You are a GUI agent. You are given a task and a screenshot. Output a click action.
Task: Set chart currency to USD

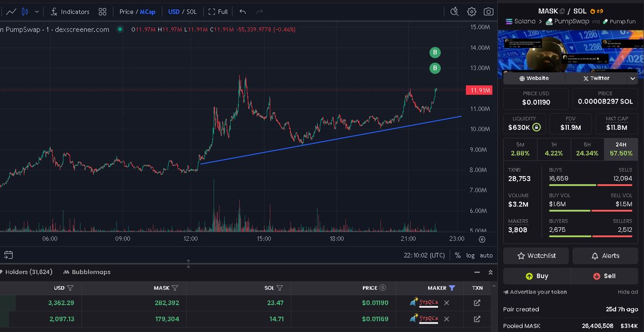click(174, 12)
